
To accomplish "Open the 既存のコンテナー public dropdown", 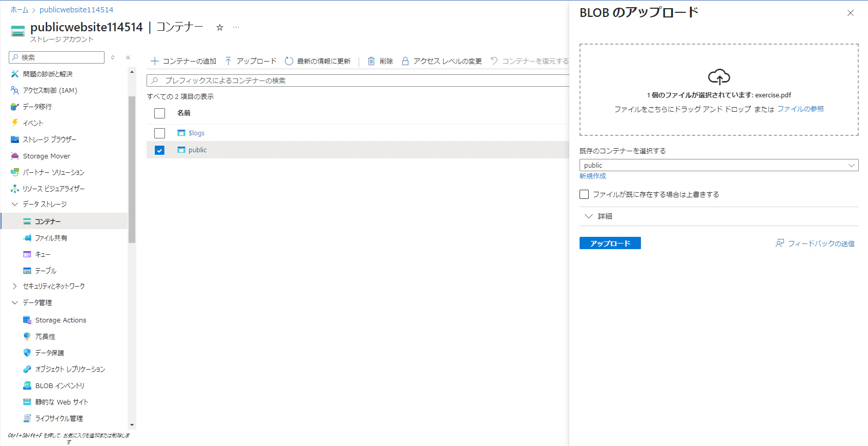I will click(x=719, y=165).
